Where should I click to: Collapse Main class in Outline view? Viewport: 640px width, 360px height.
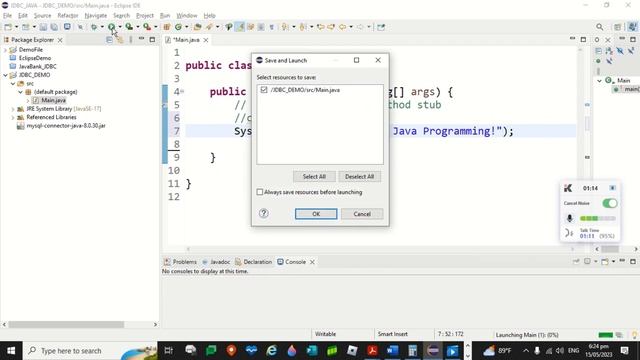click(x=600, y=81)
